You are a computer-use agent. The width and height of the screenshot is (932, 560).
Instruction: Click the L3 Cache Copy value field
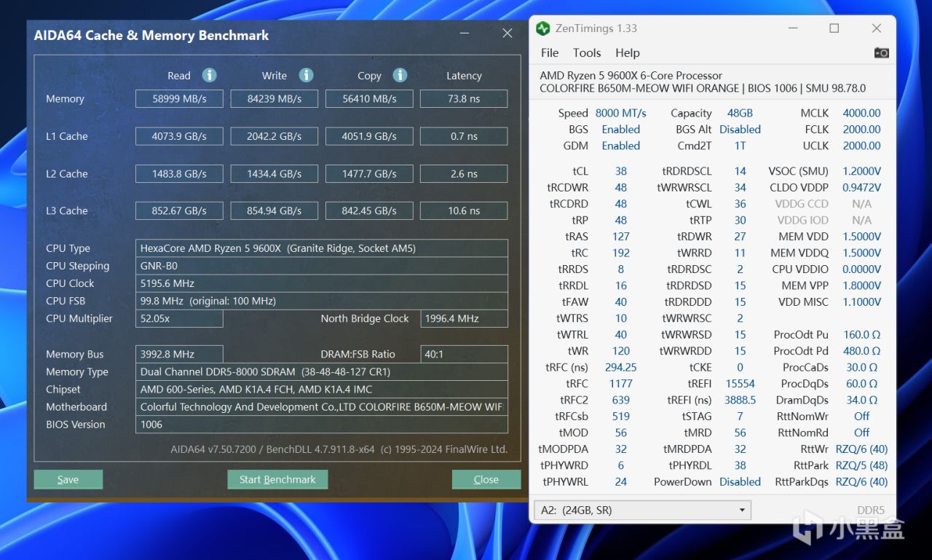pos(369,211)
